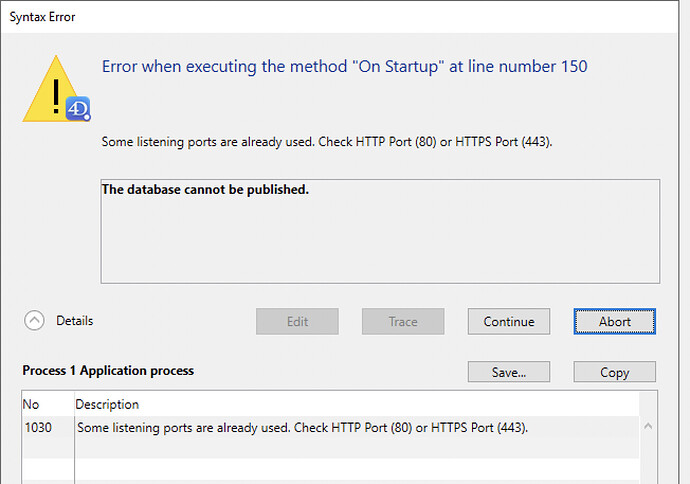Click the HTTP Port message below heading
Viewport: 690px width, 484px height.
click(327, 142)
